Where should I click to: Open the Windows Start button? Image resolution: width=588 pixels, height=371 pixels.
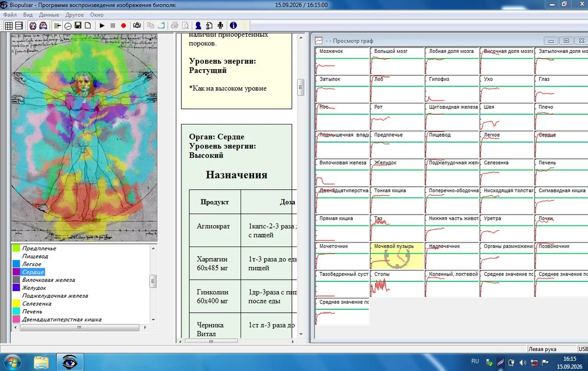coord(11,362)
